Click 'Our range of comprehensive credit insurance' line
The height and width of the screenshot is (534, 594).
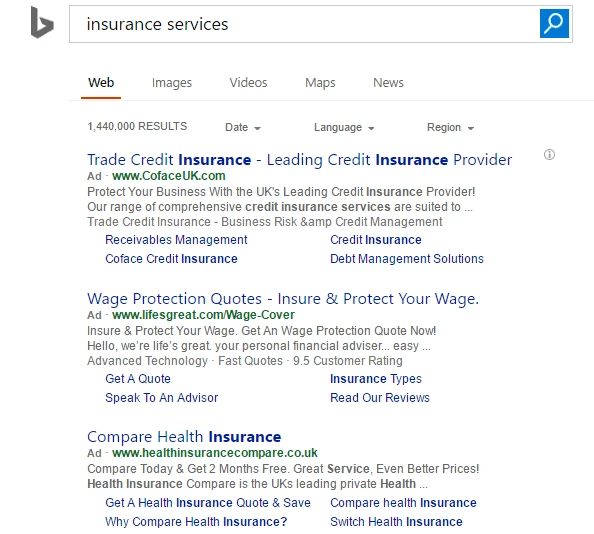pyautogui.click(x=280, y=207)
